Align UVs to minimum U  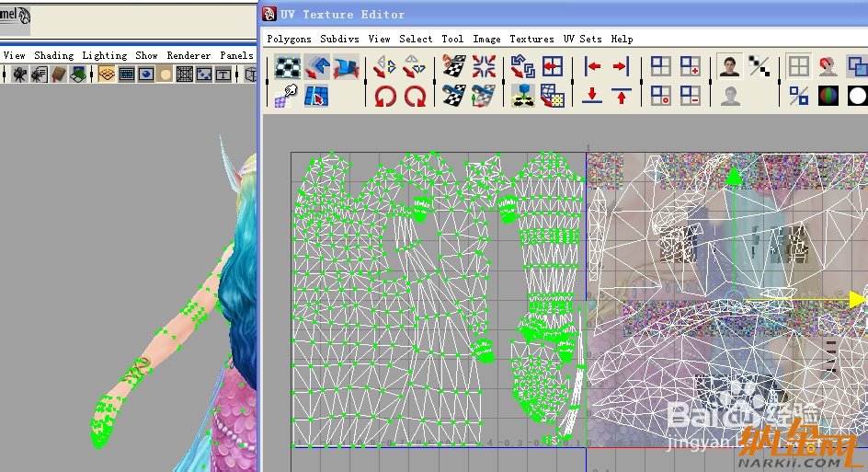(x=592, y=67)
